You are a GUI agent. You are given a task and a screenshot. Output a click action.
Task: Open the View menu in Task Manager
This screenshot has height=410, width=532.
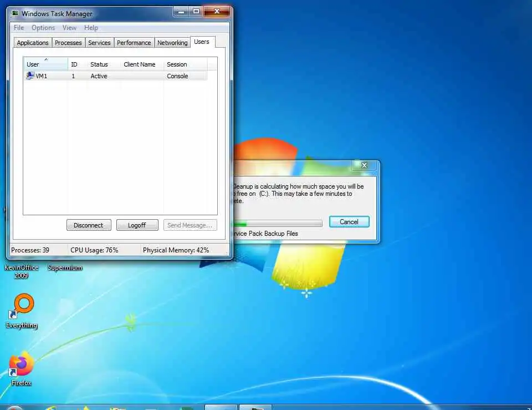(x=69, y=28)
